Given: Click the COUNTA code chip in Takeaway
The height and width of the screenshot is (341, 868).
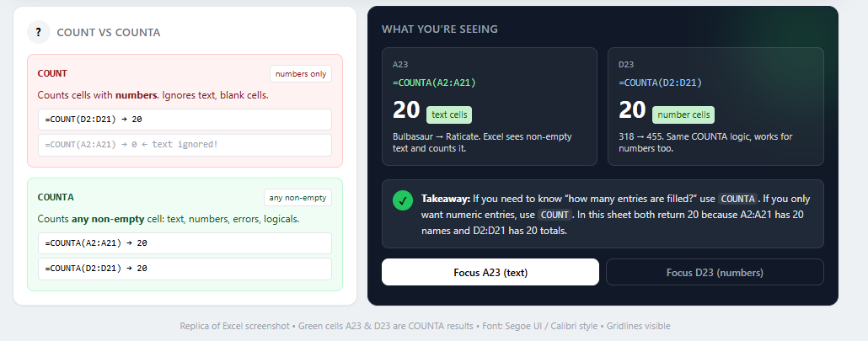Looking at the screenshot, I should coord(738,199).
